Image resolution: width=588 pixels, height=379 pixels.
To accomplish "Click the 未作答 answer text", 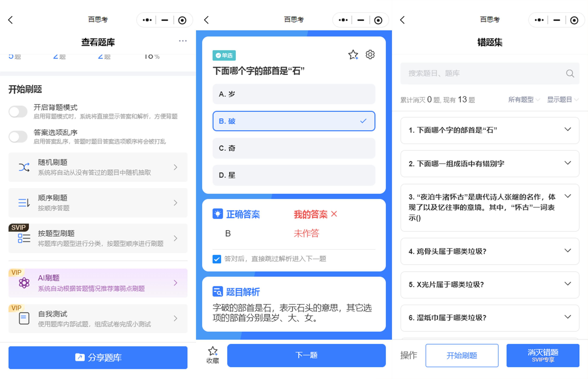I will click(x=306, y=233).
